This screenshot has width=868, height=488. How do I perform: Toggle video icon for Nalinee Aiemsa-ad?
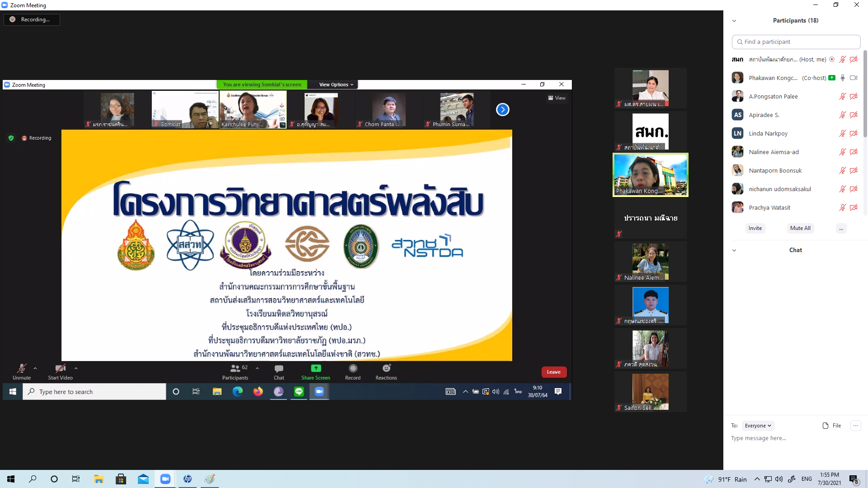pyautogui.click(x=854, y=152)
